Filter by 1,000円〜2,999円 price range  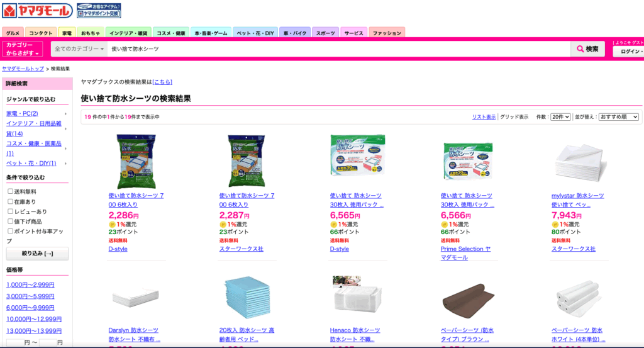coord(30,284)
